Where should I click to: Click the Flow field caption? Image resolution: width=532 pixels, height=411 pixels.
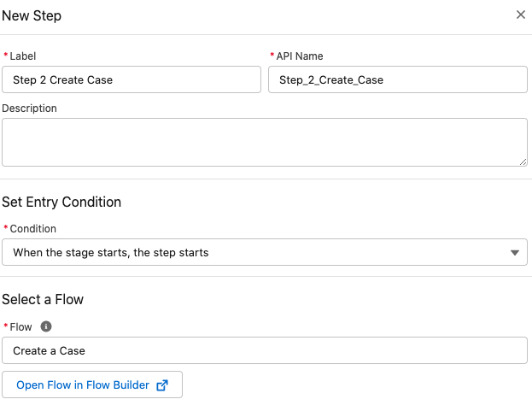click(20, 327)
